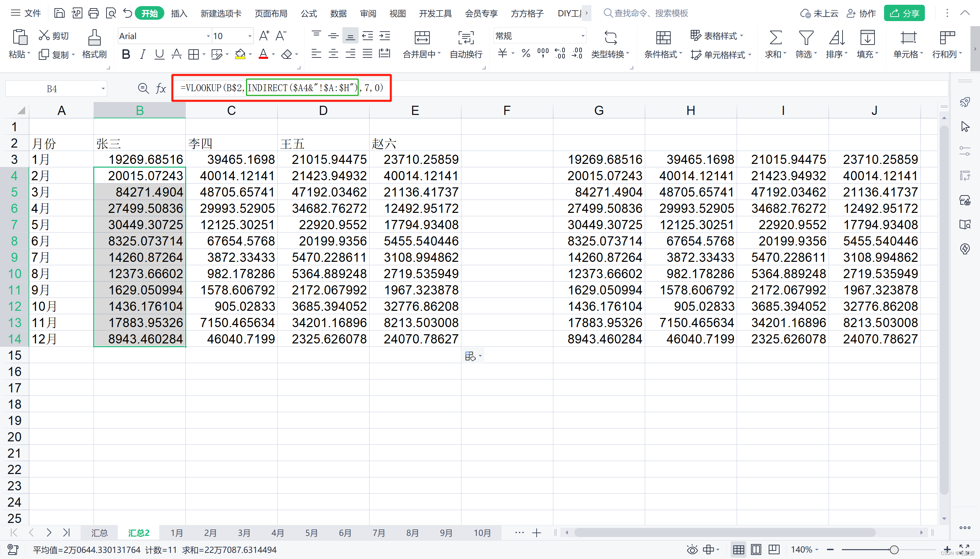Open the Cell Style dropdown
The height and width of the screenshot is (559, 980).
click(x=721, y=54)
